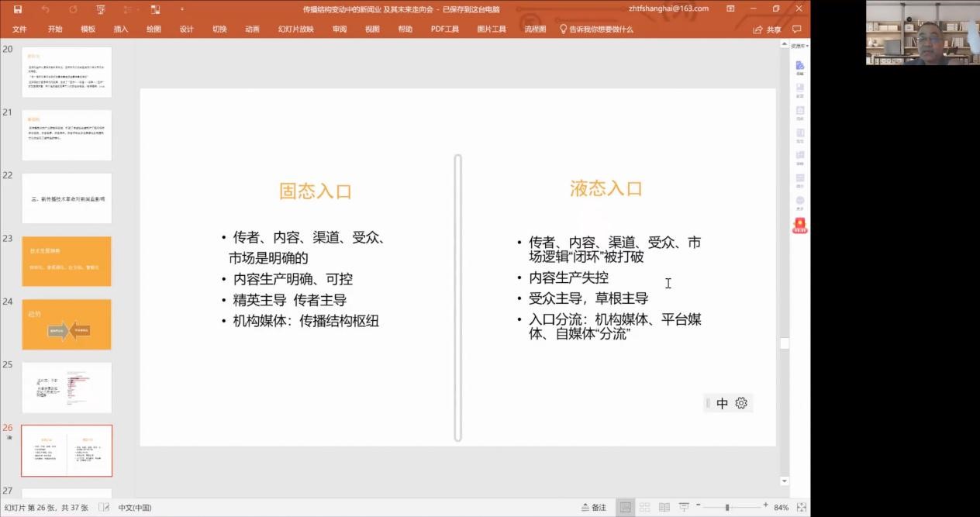Click the zoom slider handle
This screenshot has height=517, width=980.
coord(726,508)
